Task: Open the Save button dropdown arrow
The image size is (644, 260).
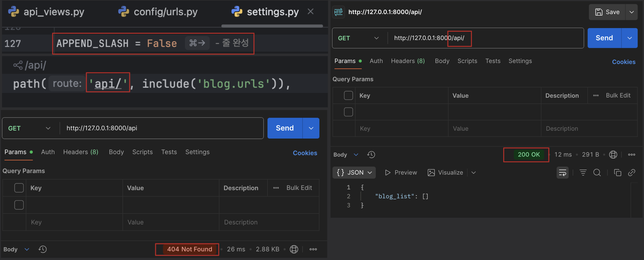Action: tap(632, 12)
